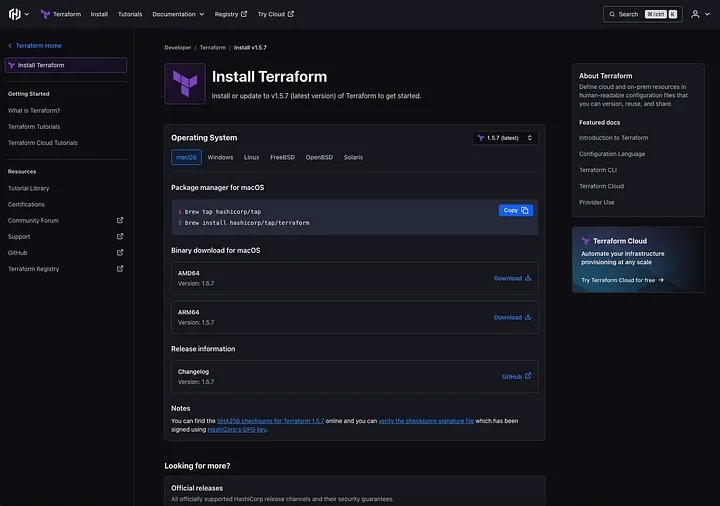Copy the brew install commands
Viewport: 720px width, 506px height.
516,210
